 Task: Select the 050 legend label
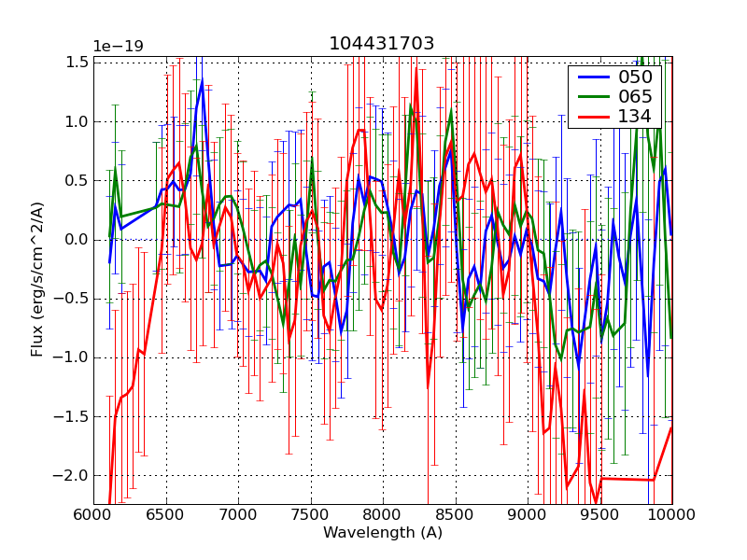coord(635,77)
